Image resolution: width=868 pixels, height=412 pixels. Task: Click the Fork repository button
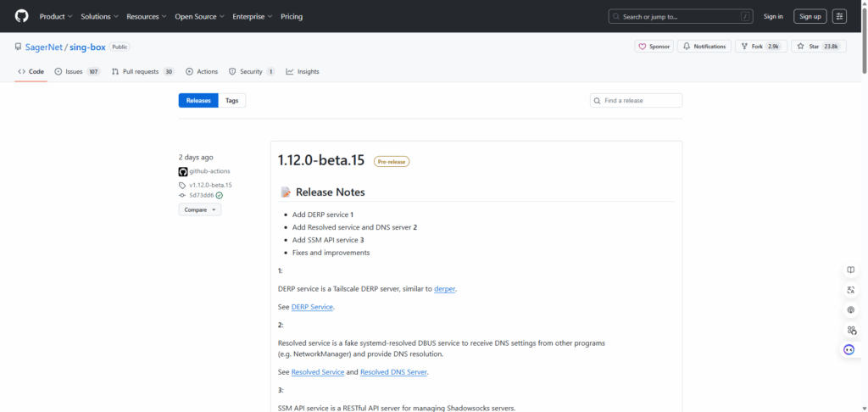[x=760, y=47]
